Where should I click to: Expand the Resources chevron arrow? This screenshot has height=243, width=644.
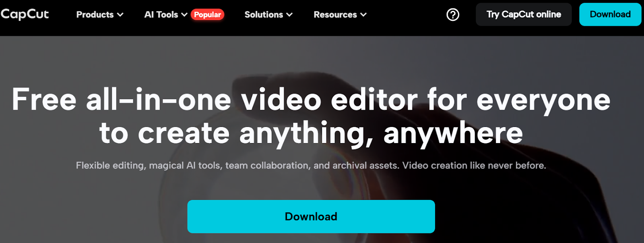click(363, 15)
